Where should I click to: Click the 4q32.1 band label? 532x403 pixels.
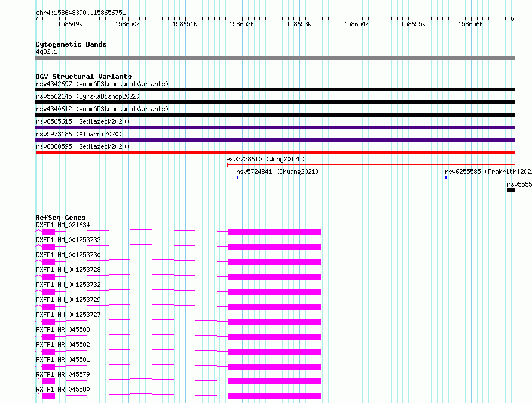point(47,51)
